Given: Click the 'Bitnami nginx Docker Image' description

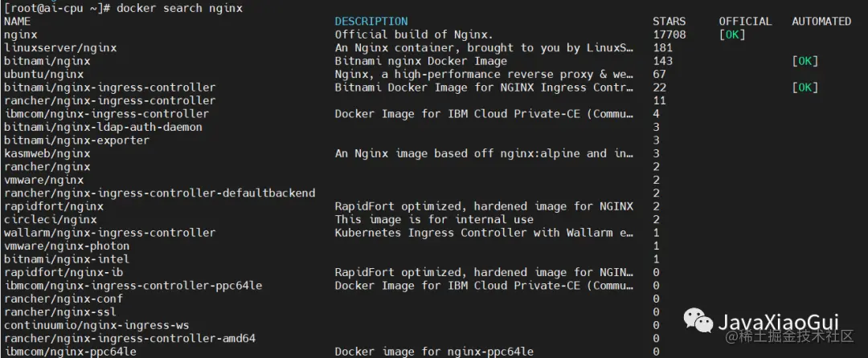Looking at the screenshot, I should (x=420, y=61).
